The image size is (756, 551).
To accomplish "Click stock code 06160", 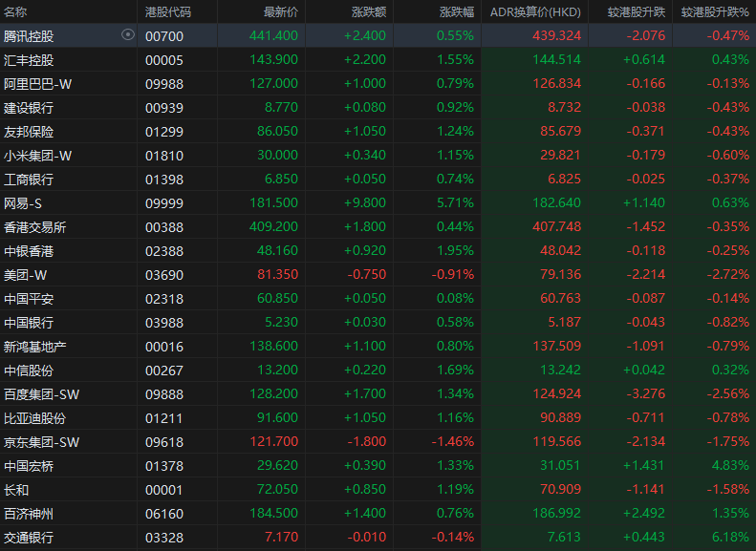I will coord(164,514).
